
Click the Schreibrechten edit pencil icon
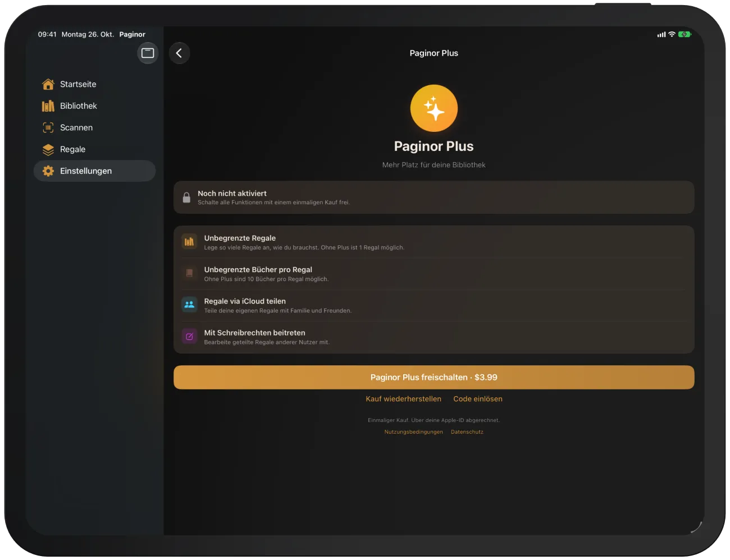point(189,337)
